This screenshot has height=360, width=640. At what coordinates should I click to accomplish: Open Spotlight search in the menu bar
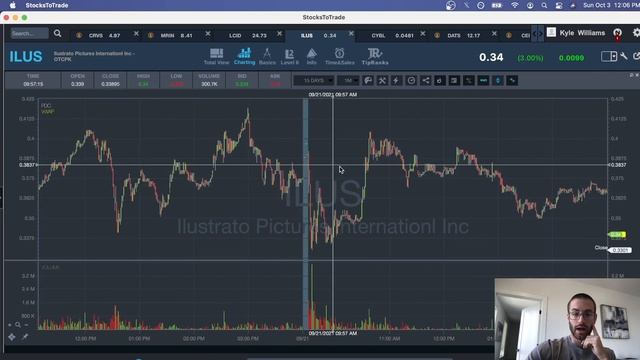tap(544, 5)
